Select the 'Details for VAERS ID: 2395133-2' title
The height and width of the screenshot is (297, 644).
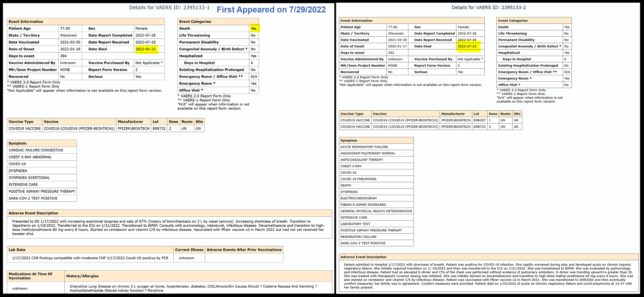pos(489,8)
